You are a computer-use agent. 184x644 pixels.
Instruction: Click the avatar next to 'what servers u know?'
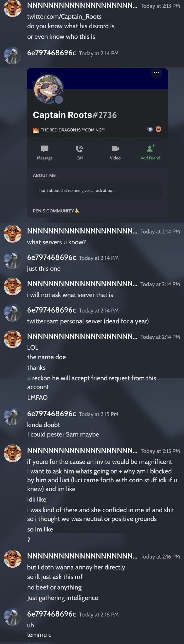click(13, 234)
